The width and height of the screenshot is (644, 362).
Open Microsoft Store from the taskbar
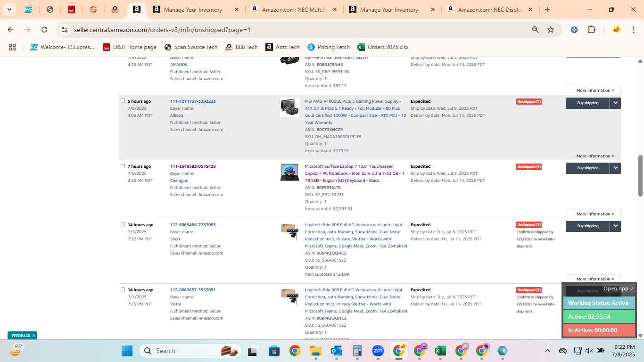pyautogui.click(x=274, y=351)
